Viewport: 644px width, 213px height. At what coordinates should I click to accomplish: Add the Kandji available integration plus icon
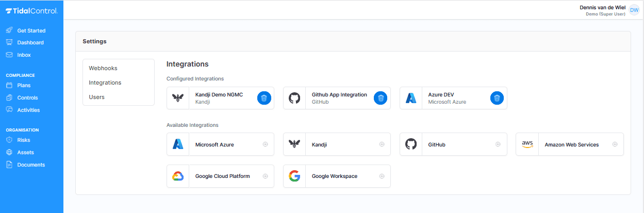point(382,145)
